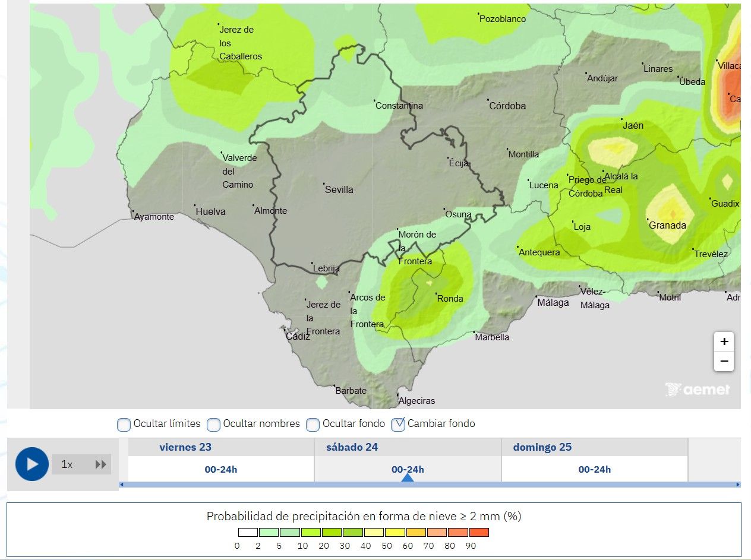Click the aemet watermark logo
This screenshot has height=560, width=751.
[698, 390]
